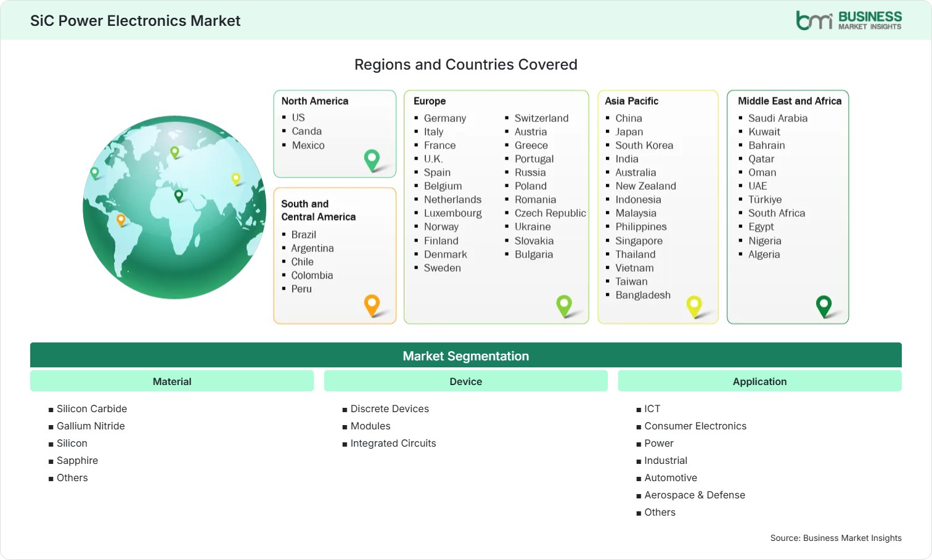Click the green pin in North America card
The height and width of the screenshot is (560, 932).
click(x=372, y=160)
